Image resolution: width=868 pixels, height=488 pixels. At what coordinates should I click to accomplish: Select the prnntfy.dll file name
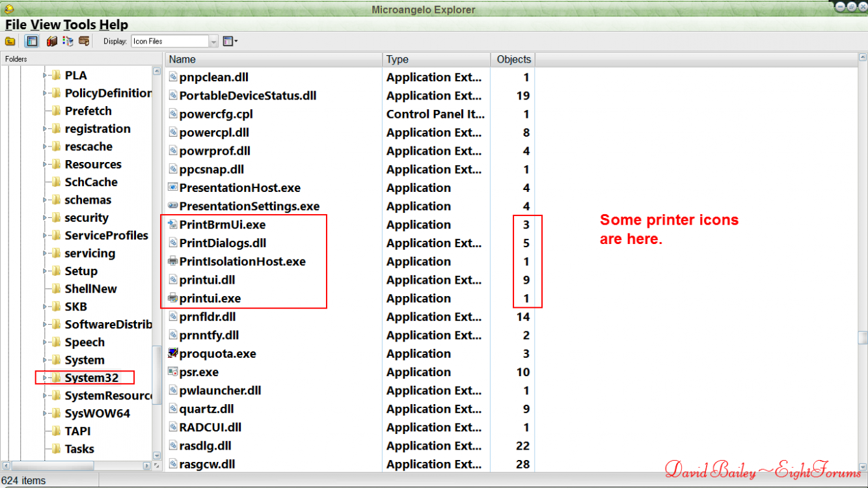point(210,335)
